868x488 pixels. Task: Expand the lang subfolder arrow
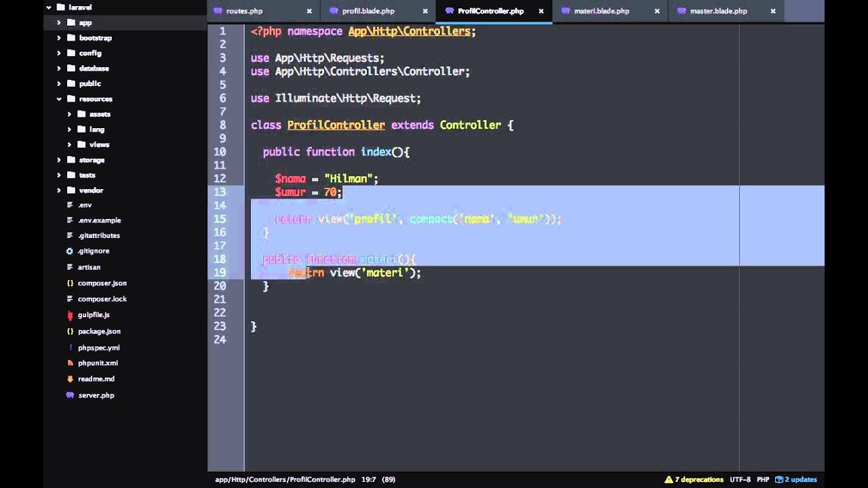[x=69, y=129]
